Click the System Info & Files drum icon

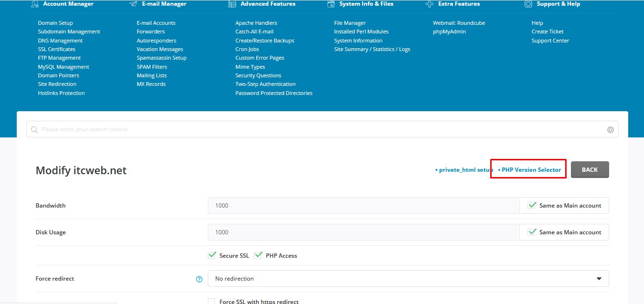331,3
